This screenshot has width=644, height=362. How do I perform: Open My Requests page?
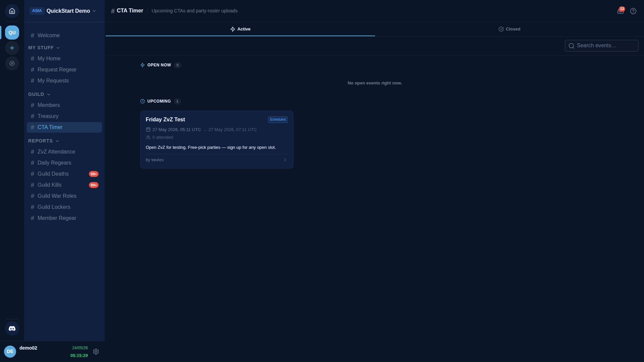point(64,81)
